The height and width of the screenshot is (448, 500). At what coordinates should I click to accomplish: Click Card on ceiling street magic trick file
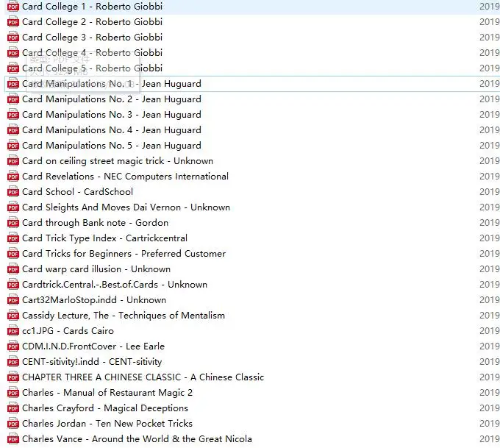coord(117,161)
